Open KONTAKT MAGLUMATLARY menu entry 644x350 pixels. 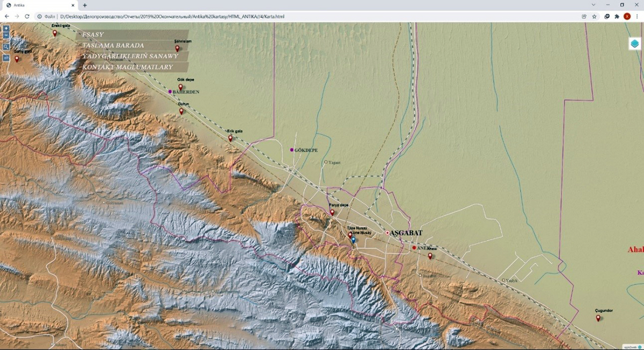coord(128,67)
